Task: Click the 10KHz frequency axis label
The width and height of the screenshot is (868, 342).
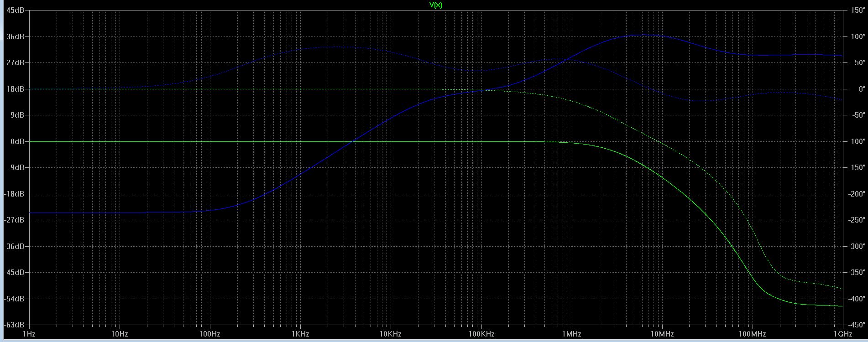Action: point(390,334)
